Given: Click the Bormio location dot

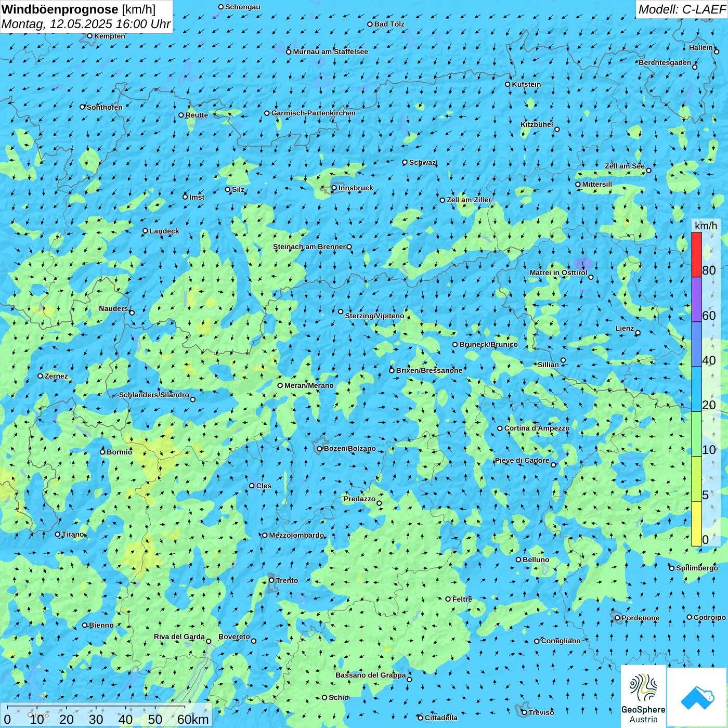Looking at the screenshot, I should tap(102, 452).
